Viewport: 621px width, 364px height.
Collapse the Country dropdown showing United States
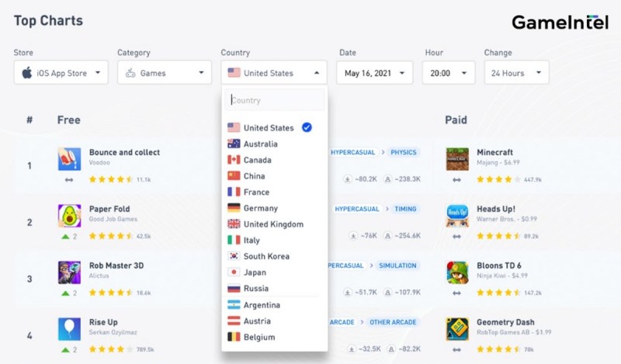pyautogui.click(x=274, y=72)
